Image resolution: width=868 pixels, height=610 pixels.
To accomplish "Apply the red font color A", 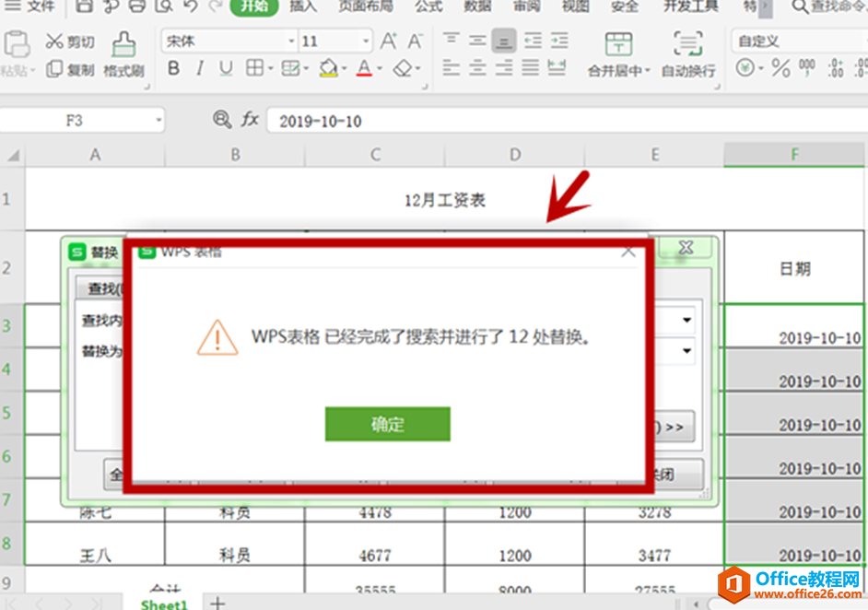I will tap(364, 68).
